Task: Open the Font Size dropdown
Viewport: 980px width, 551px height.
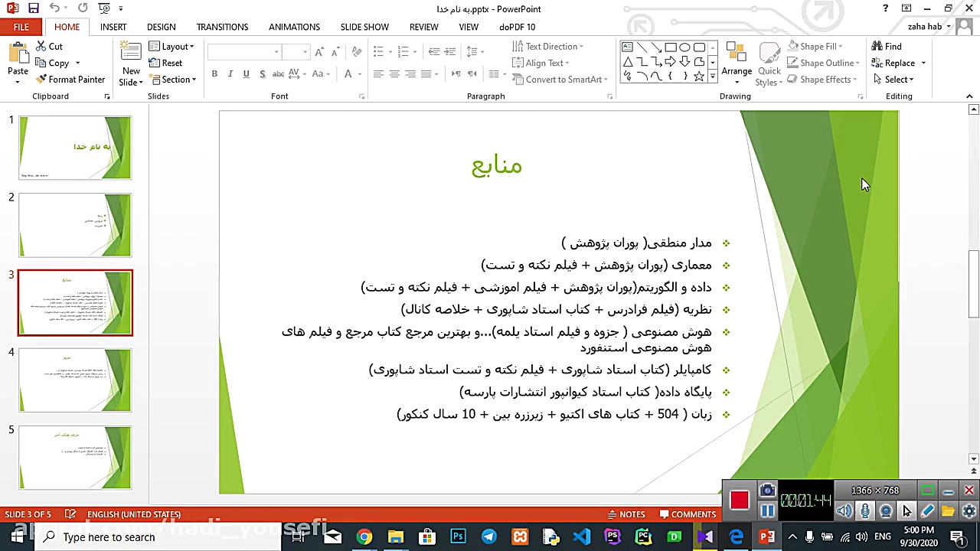Action: pyautogui.click(x=304, y=51)
